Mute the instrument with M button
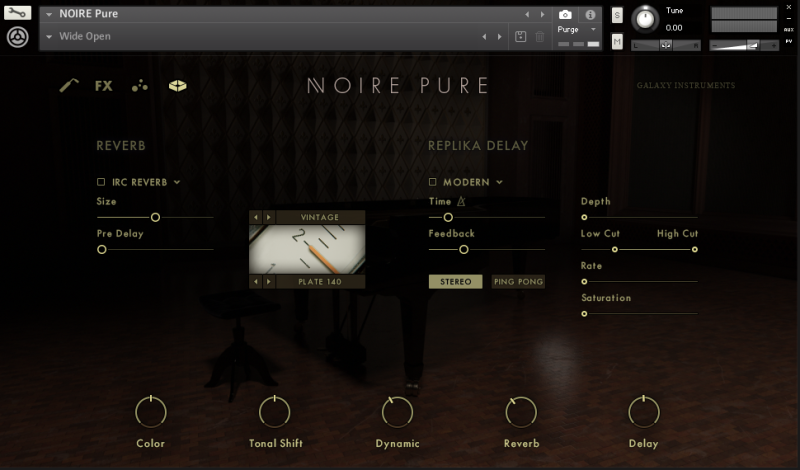This screenshot has width=800, height=470. point(617,41)
